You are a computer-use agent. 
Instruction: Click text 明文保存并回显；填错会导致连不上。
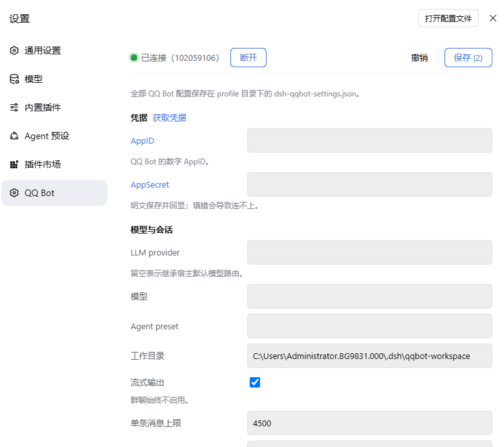tap(195, 206)
